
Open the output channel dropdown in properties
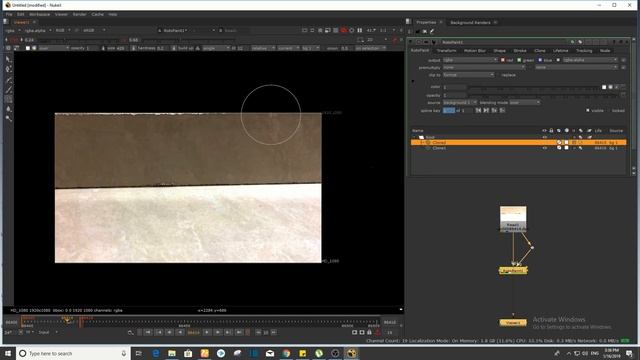pyautogui.click(x=470, y=60)
